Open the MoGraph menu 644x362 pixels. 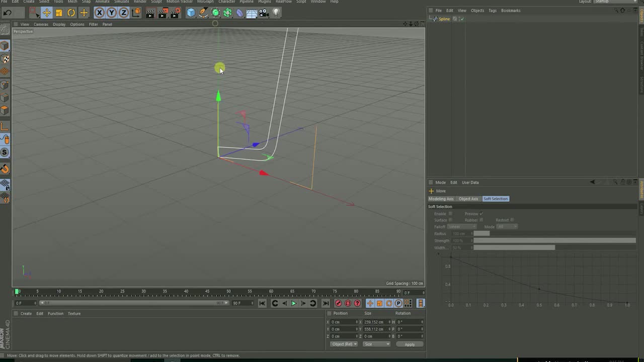pos(205,2)
